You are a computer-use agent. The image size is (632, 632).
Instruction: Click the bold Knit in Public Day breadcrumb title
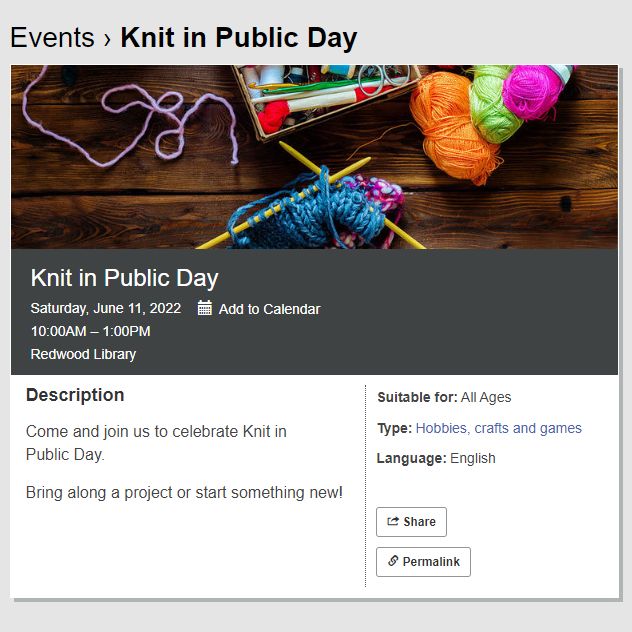[239, 38]
